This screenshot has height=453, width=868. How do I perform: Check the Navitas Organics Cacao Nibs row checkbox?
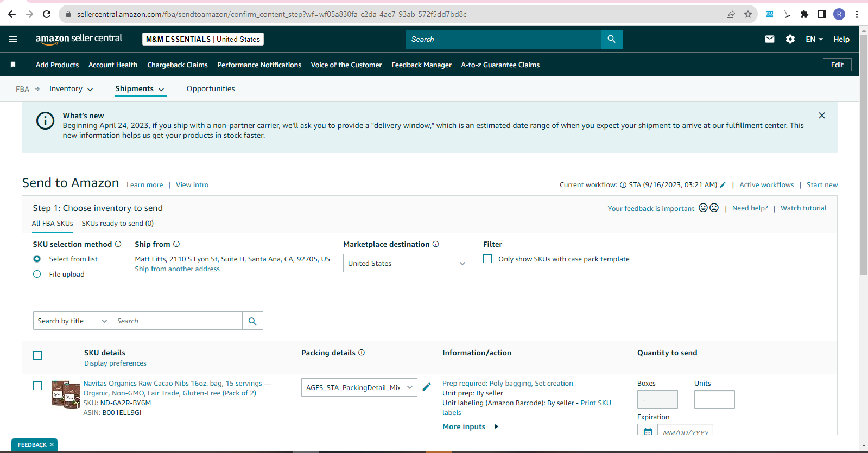37,386
